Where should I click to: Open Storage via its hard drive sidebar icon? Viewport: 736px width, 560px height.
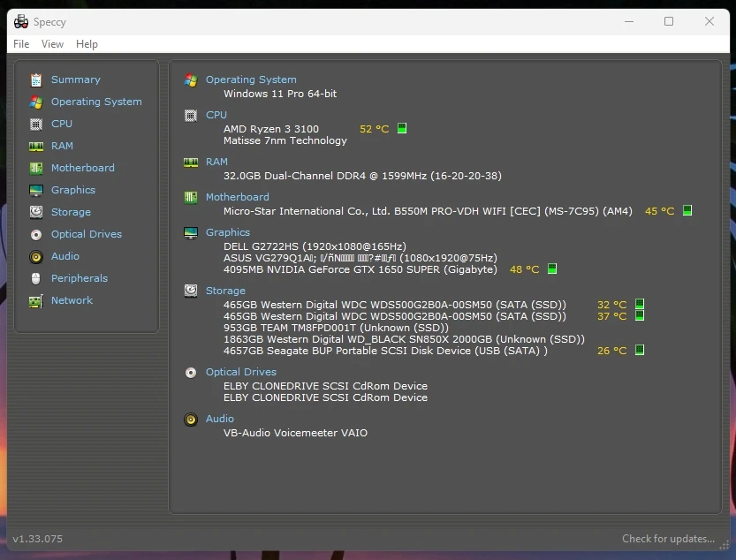[x=36, y=212]
